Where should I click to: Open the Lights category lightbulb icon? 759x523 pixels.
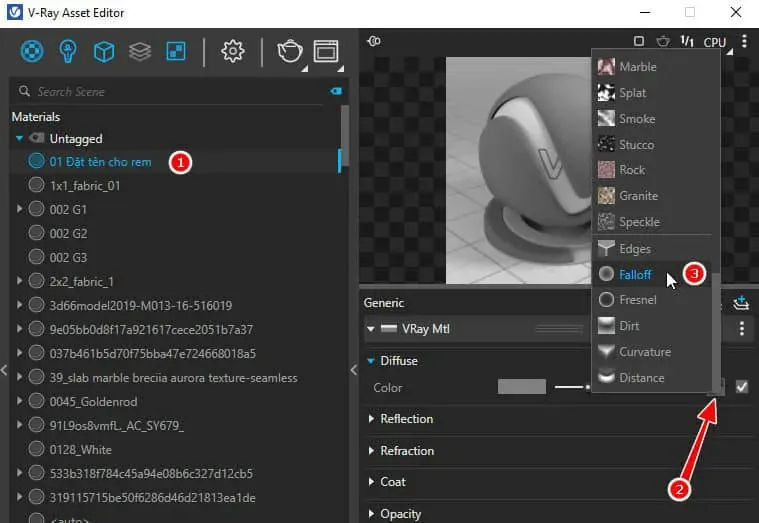coord(68,51)
